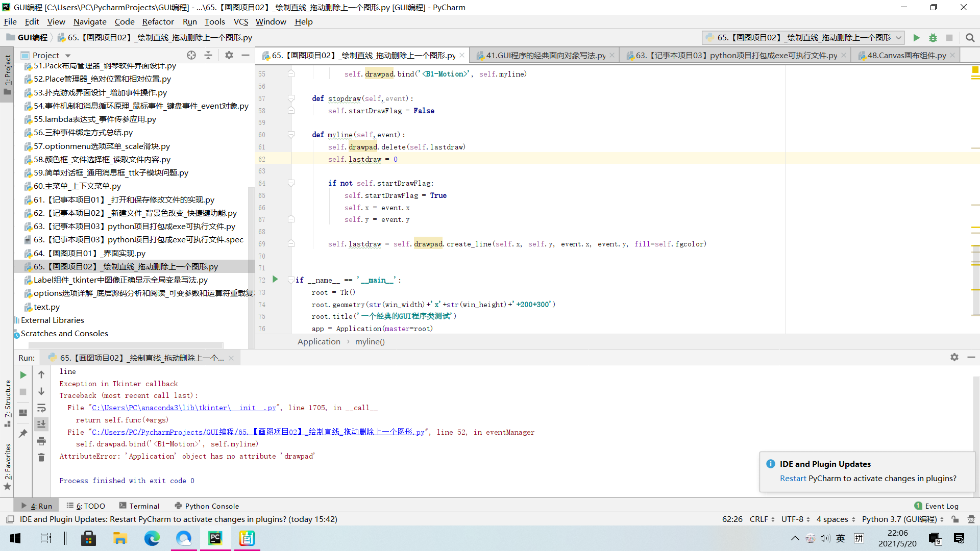This screenshot has height=551, width=980.
Task: Open Microsoft Edge from taskbar
Action: click(152, 538)
